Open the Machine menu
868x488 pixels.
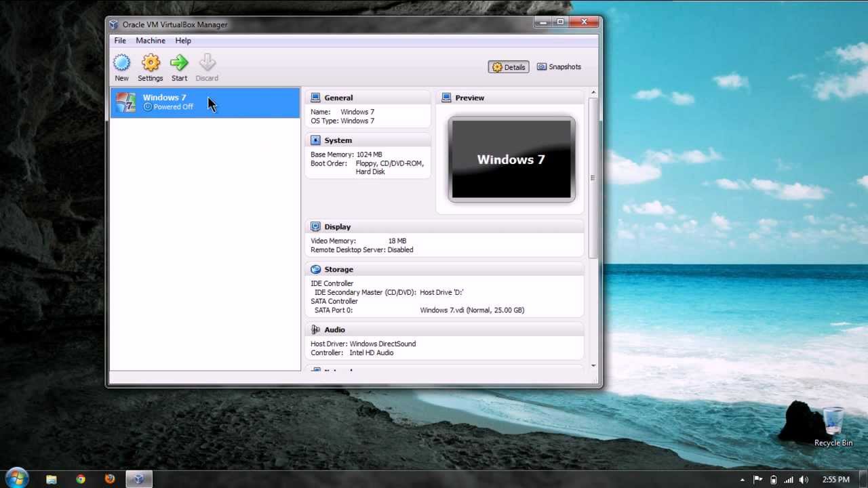(x=151, y=41)
